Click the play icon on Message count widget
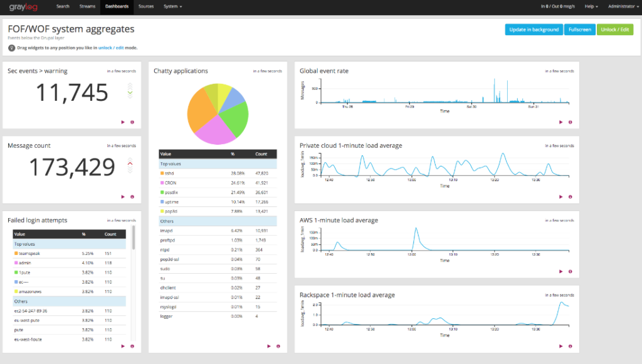Viewport: 642px width, 364px height. (123, 197)
